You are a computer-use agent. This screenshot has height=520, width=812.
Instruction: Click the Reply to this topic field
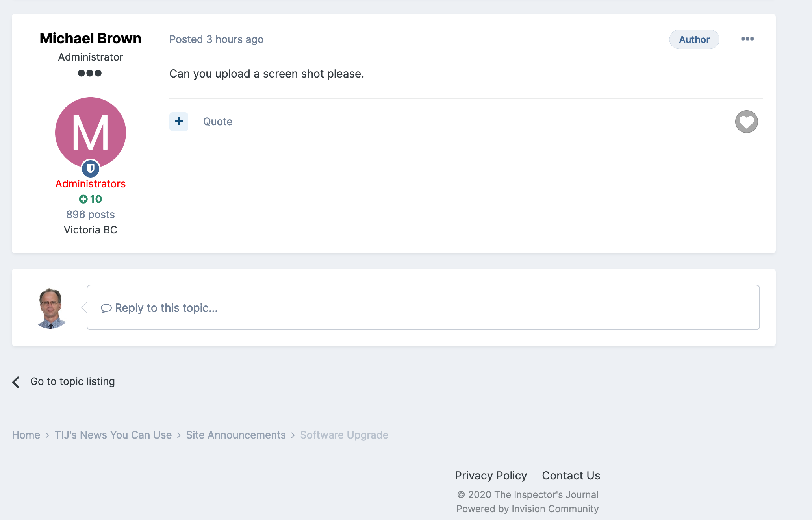(x=423, y=307)
